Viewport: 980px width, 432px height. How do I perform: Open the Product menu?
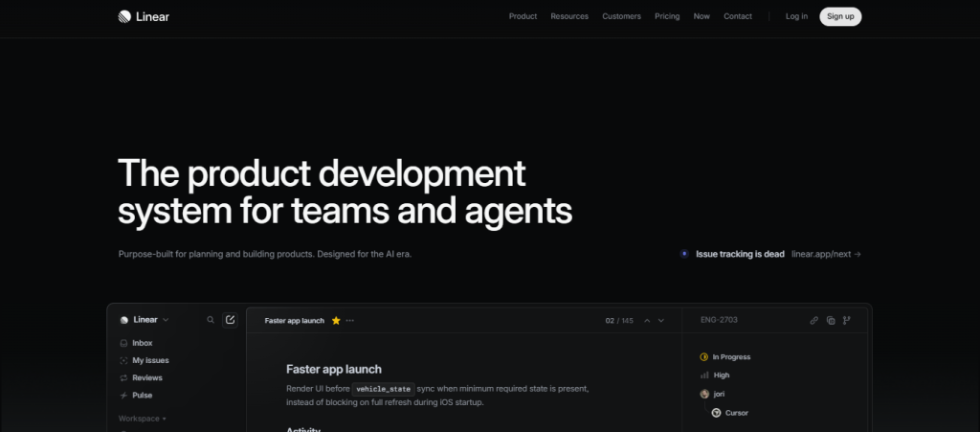[523, 17]
